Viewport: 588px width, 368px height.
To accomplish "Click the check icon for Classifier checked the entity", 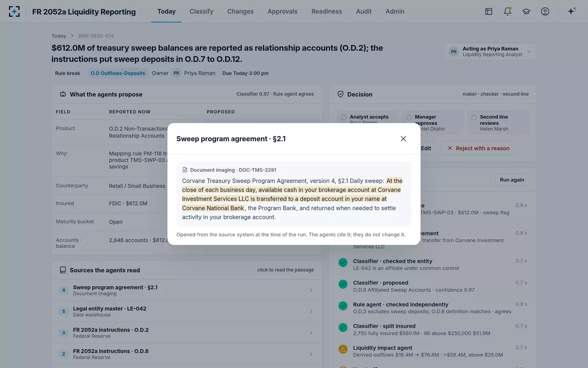I will pos(343,263).
